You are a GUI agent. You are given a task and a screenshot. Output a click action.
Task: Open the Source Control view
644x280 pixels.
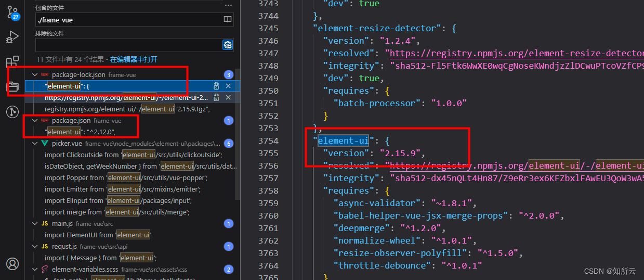pos(12,12)
